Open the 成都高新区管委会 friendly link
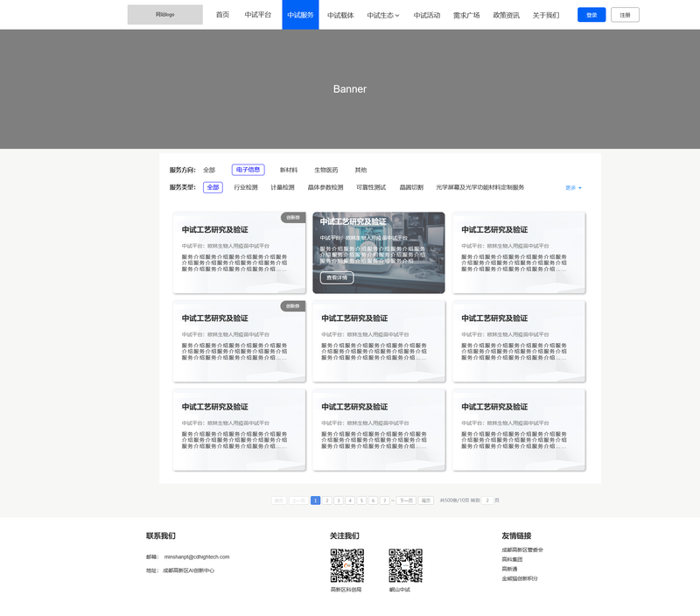Image resolution: width=700 pixels, height=616 pixels. click(522, 549)
